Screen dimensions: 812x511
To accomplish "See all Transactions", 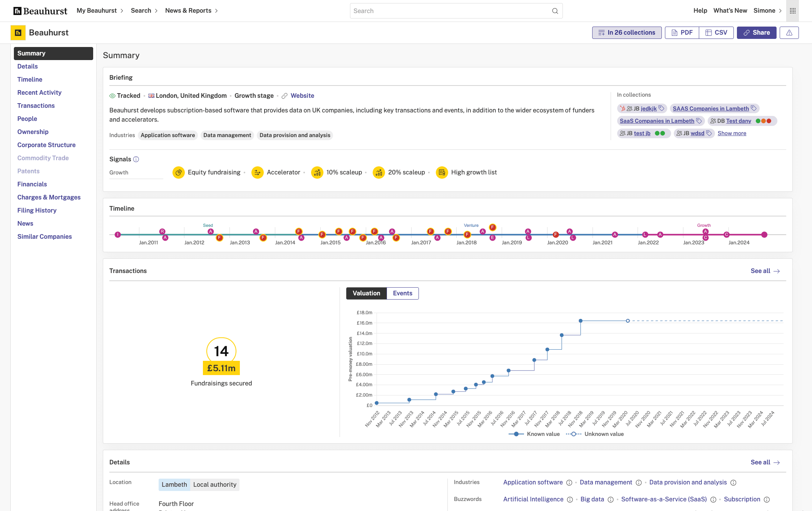I will tap(765, 271).
